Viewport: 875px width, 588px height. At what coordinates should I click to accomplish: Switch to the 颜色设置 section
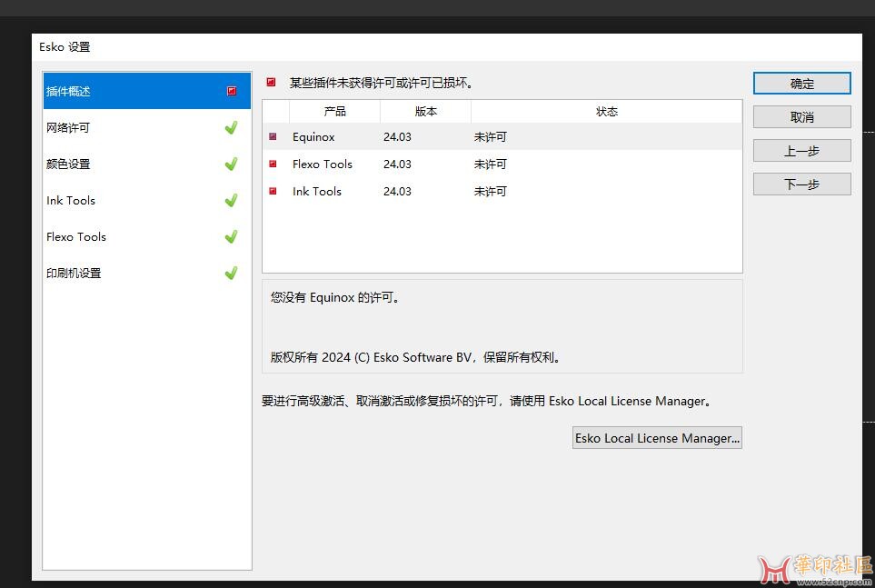tap(147, 164)
